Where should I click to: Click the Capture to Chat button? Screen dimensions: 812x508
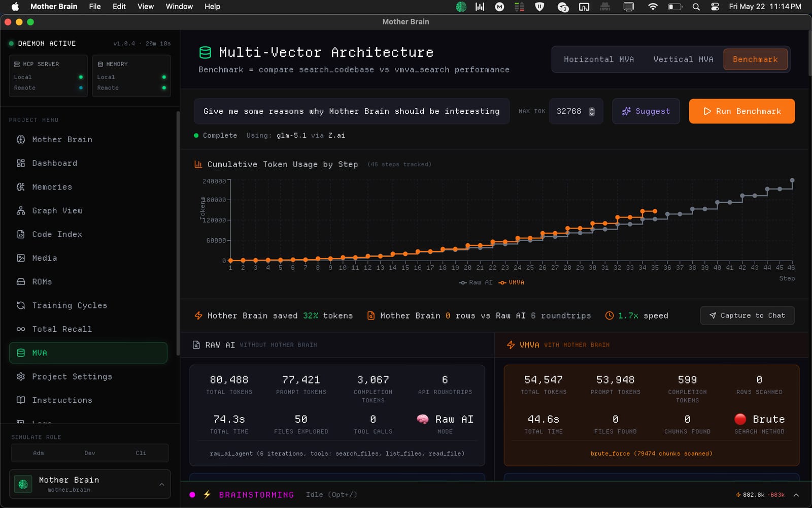point(748,315)
